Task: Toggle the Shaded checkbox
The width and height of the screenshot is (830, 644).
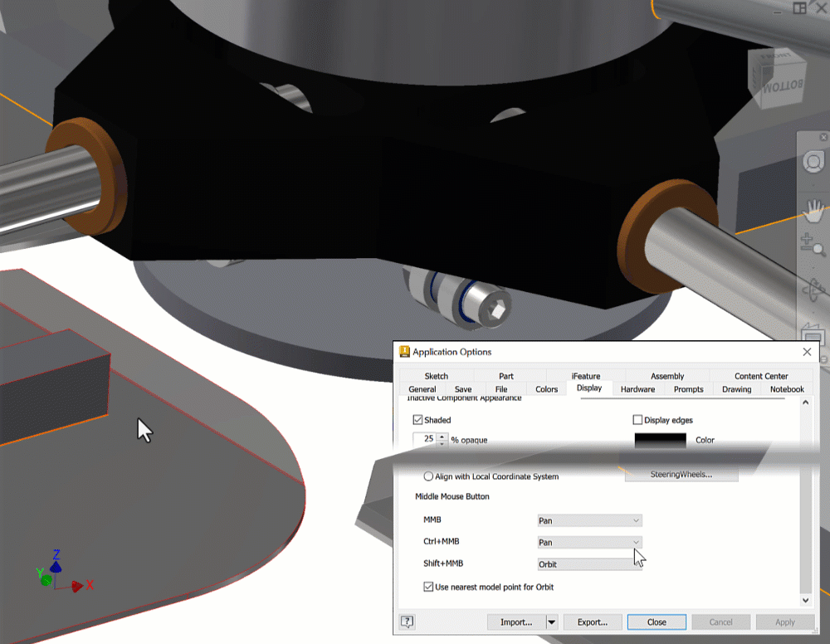Action: [x=417, y=420]
